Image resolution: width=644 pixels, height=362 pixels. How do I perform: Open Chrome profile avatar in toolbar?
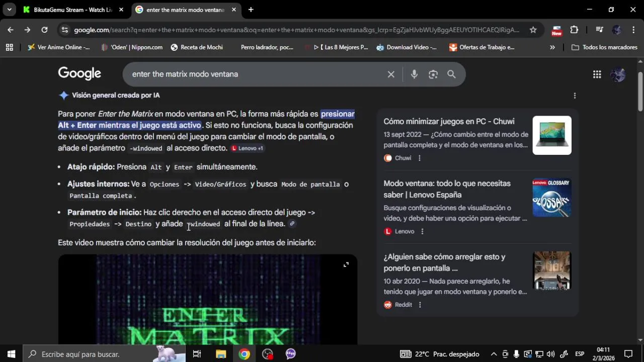click(x=617, y=30)
